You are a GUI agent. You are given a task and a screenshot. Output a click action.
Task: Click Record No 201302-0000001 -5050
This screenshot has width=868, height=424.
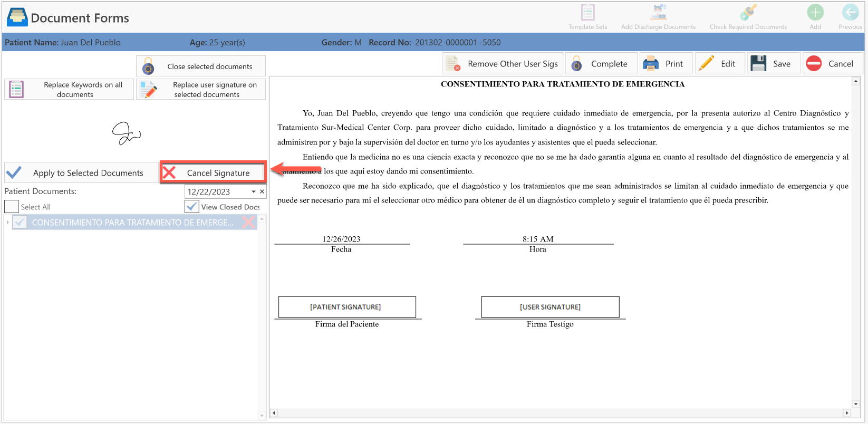[x=435, y=42]
